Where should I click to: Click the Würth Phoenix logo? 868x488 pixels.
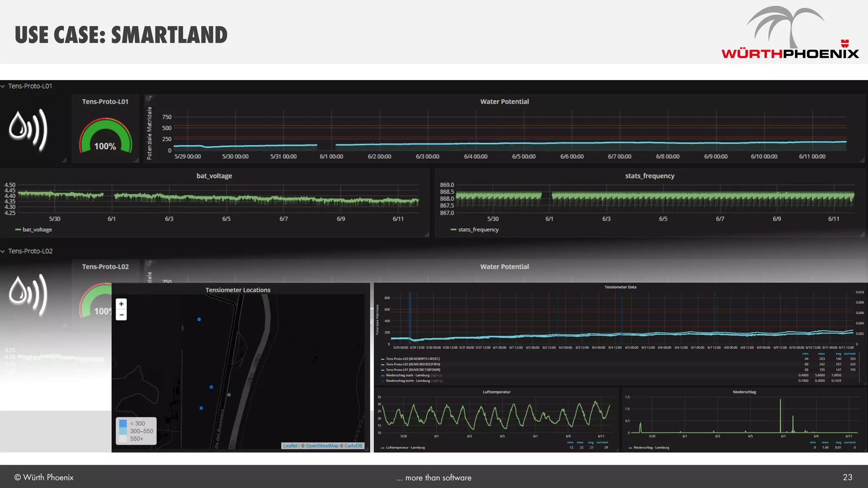(790, 32)
